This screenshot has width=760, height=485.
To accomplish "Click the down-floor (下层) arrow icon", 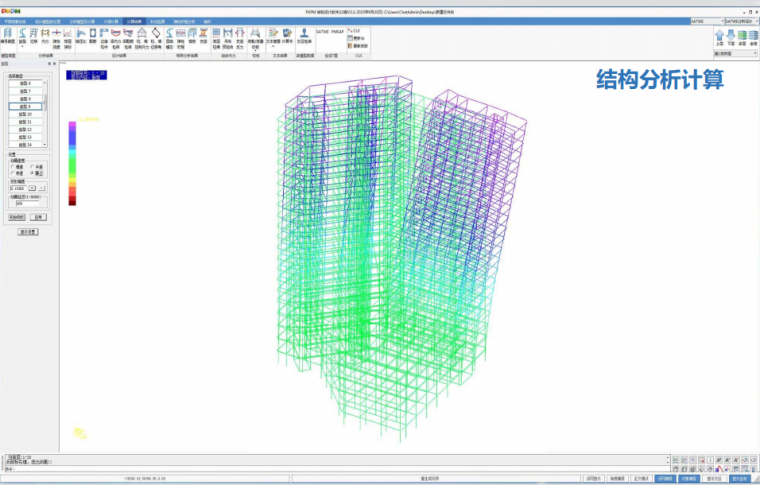I will point(731,36).
